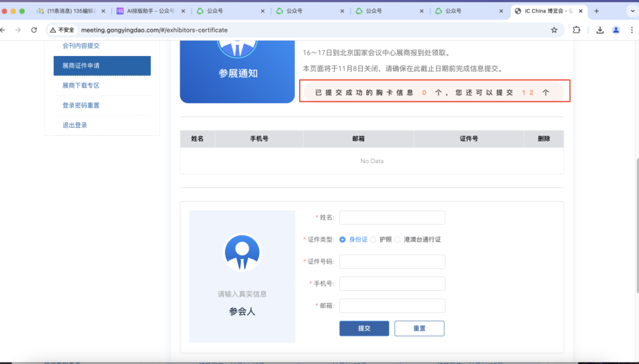Image resolution: width=639 pixels, height=364 pixels.
Task: Click the 手机号 table column header
Action: [259, 139]
